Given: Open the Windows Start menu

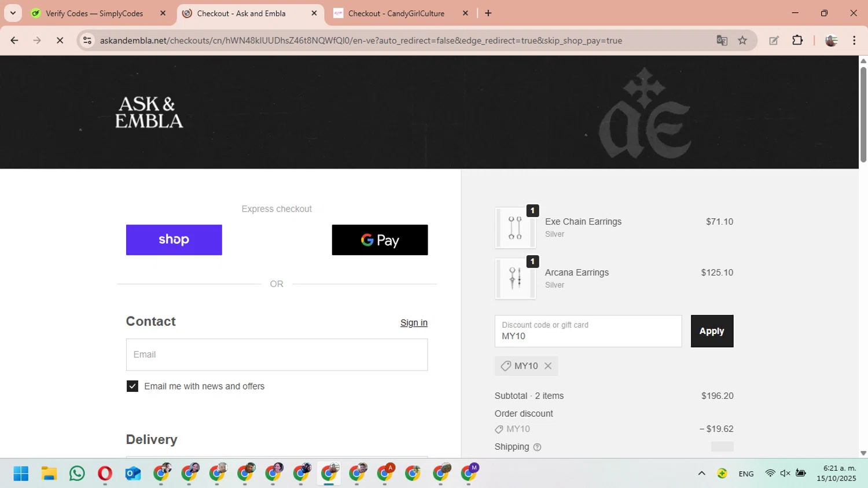Looking at the screenshot, I should pos(21,474).
